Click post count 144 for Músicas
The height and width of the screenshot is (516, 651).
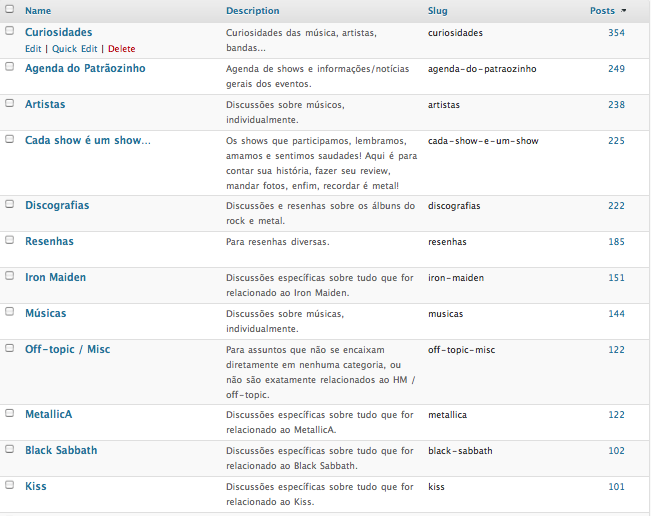coord(615,314)
